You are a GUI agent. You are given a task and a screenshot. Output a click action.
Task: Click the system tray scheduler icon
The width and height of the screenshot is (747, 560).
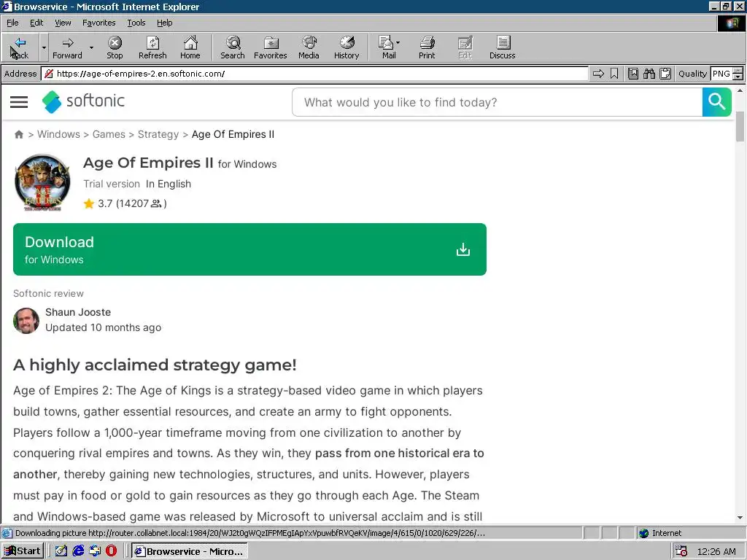[x=681, y=551]
